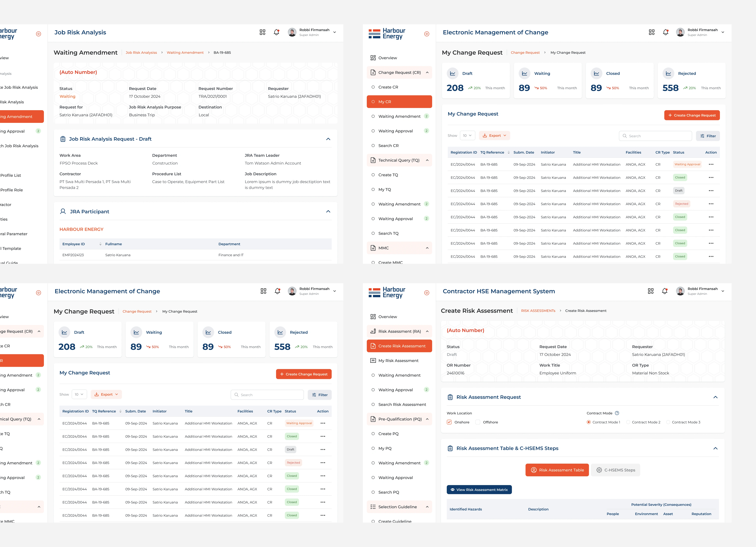Click the C-HSEMS Steps gear icon
Viewport: 756px width, 547px height.
tap(599, 470)
